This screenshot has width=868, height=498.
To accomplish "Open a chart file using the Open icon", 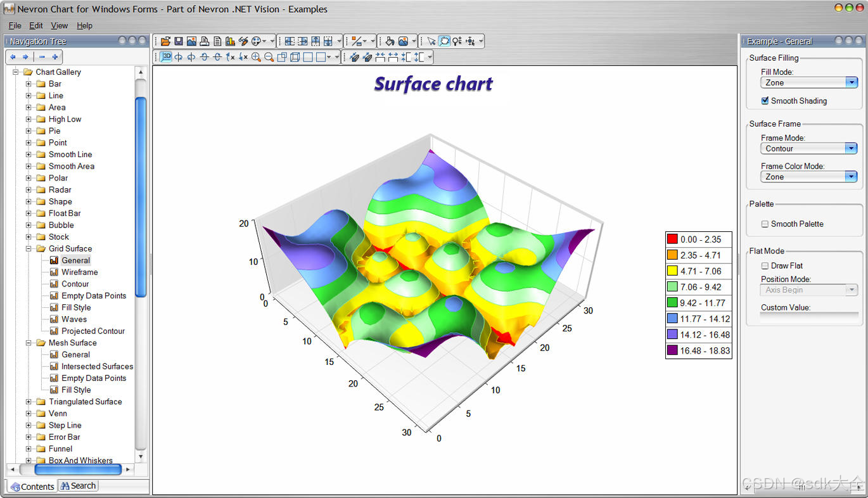I will 165,41.
